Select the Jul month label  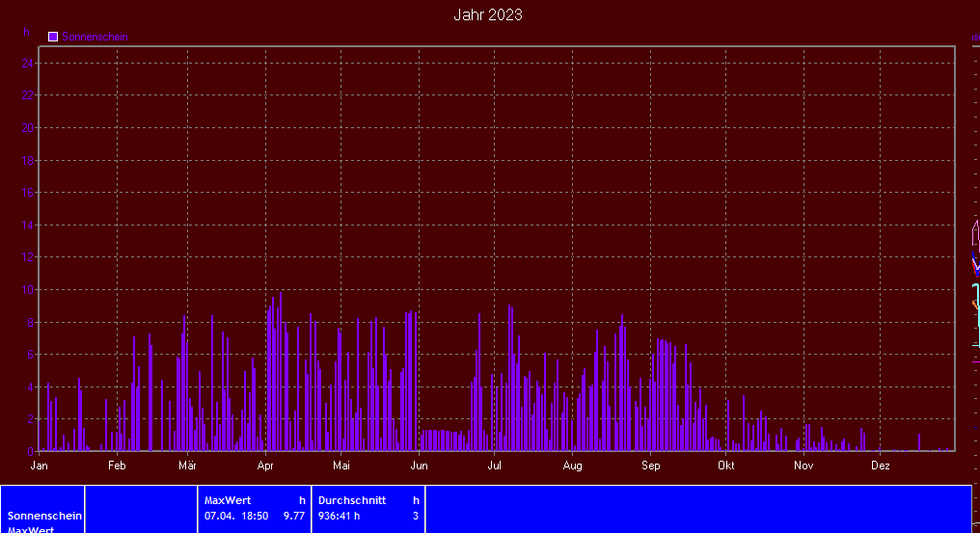point(494,466)
